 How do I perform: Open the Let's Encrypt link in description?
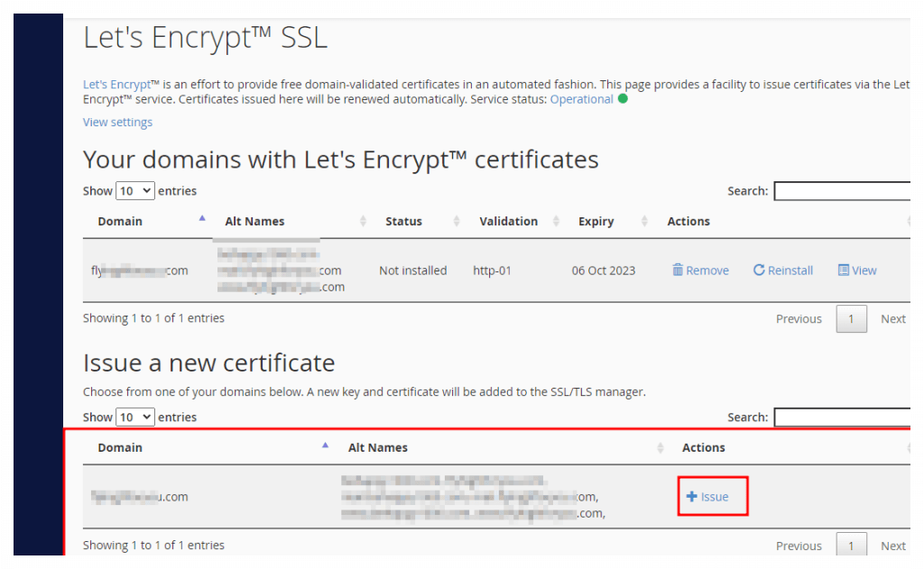point(121,84)
